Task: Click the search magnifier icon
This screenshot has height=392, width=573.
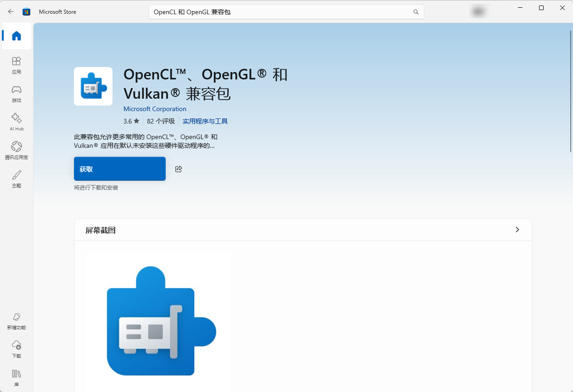Action: [x=416, y=12]
